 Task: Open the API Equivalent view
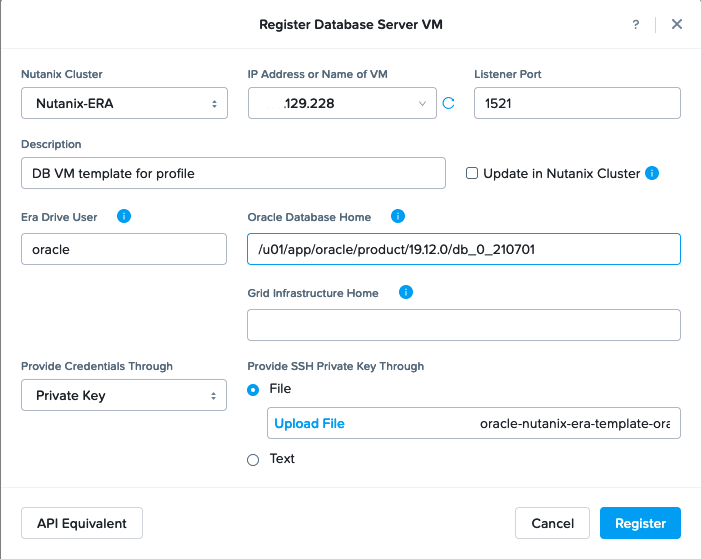point(82,523)
